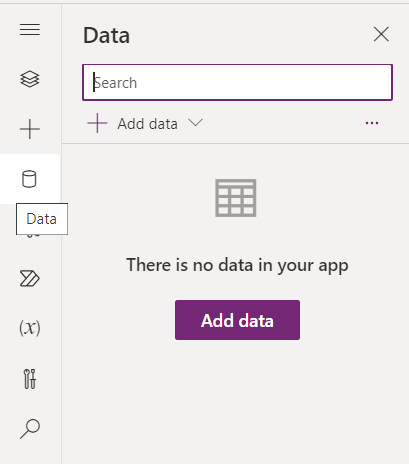
Task: Open the Advanced tools icon
Action: click(x=30, y=379)
